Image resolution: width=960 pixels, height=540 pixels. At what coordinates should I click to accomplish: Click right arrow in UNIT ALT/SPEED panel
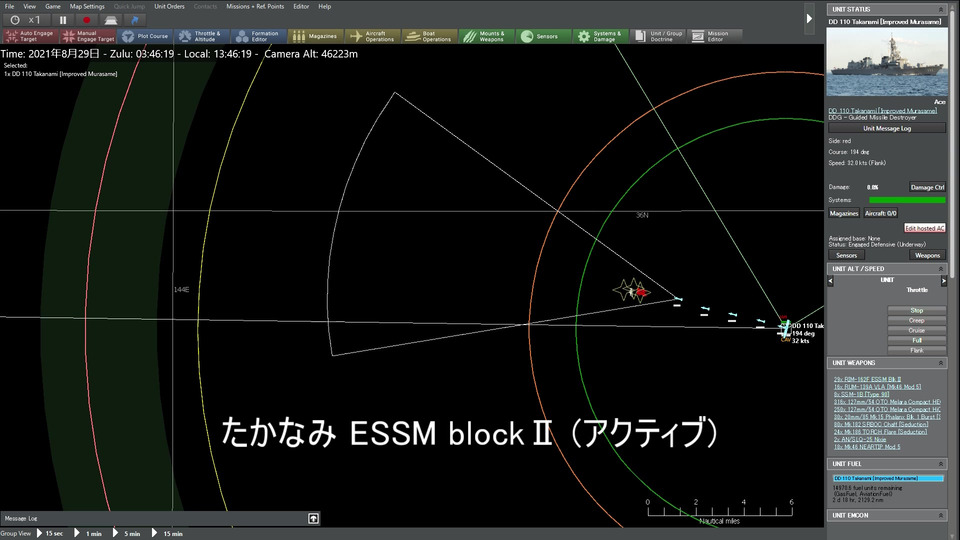[x=943, y=280]
